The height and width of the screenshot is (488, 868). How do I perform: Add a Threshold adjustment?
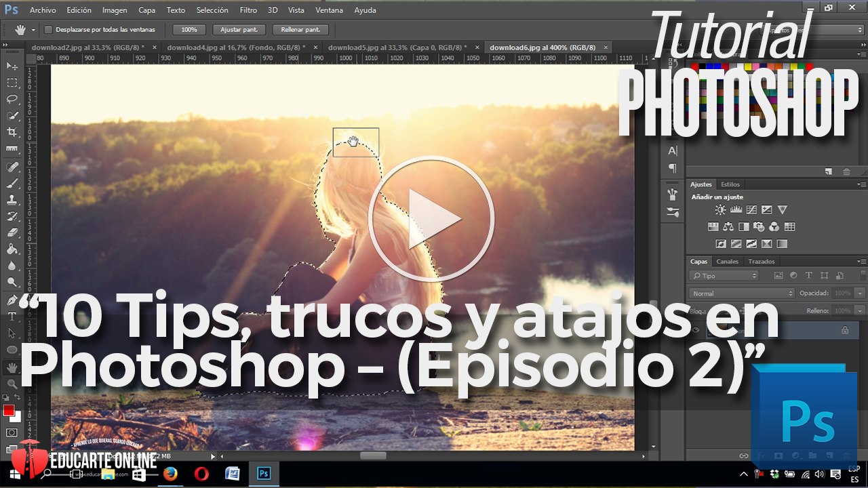751,244
